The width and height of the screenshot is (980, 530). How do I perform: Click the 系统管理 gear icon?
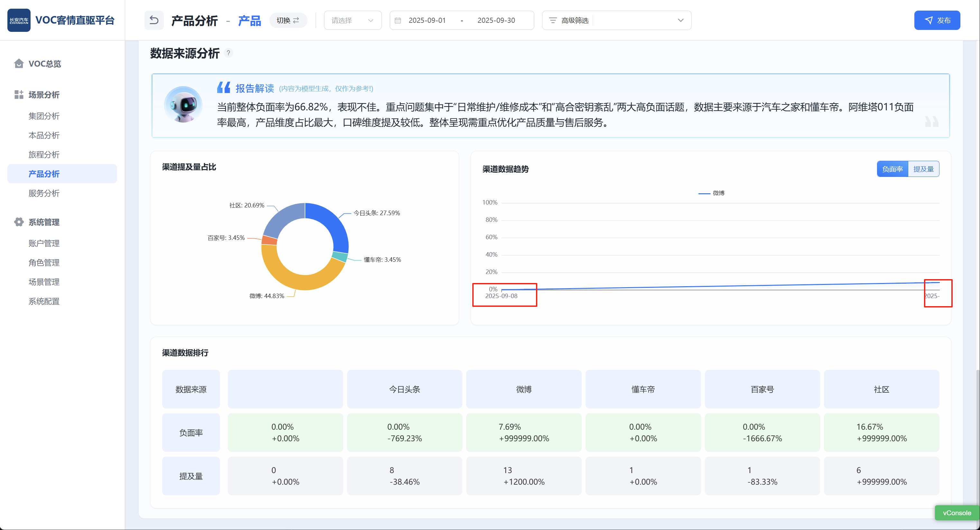[x=19, y=222]
